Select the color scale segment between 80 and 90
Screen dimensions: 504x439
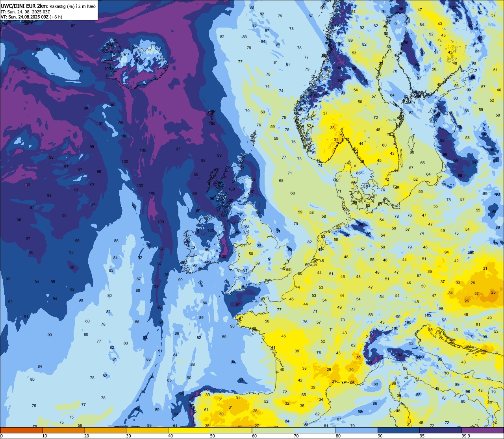click(357, 430)
